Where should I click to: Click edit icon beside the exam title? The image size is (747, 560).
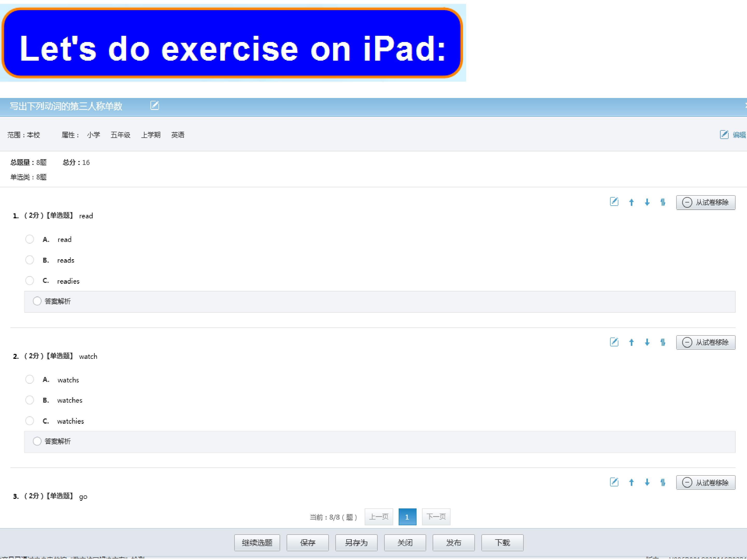(x=155, y=105)
